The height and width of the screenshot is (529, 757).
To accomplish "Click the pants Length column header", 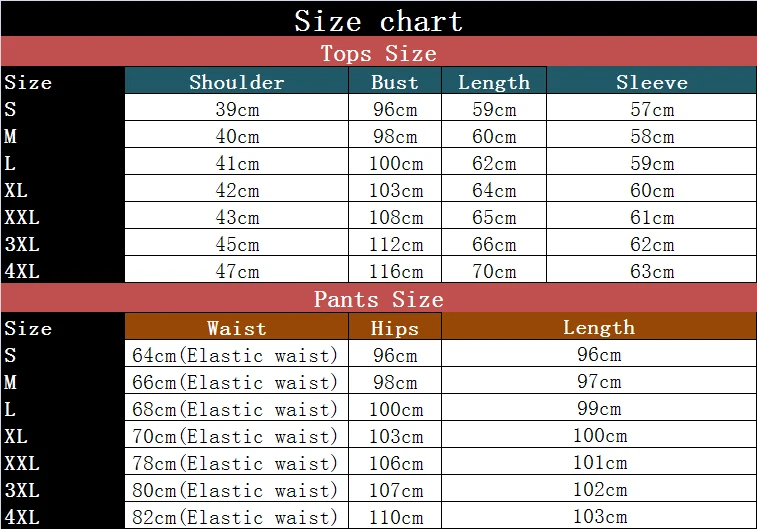I will (x=598, y=327).
